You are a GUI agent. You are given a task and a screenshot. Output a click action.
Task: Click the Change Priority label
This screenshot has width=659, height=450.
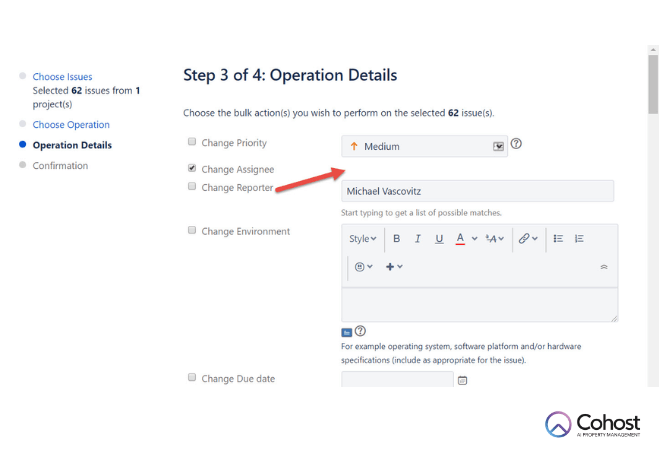point(234,143)
